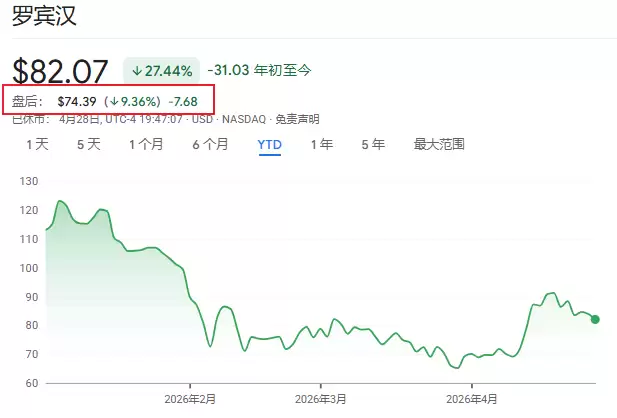Select 最大范围 for full history
This screenshot has width=617, height=418.
pyautogui.click(x=439, y=144)
